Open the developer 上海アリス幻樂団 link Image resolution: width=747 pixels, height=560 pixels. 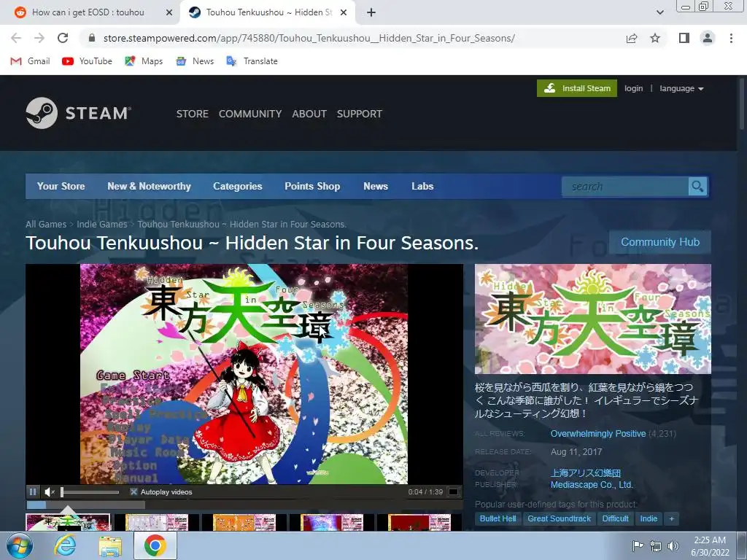coord(586,472)
